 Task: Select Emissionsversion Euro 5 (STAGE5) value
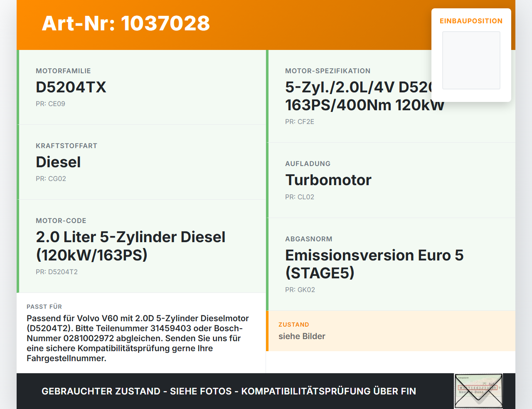[374, 264]
